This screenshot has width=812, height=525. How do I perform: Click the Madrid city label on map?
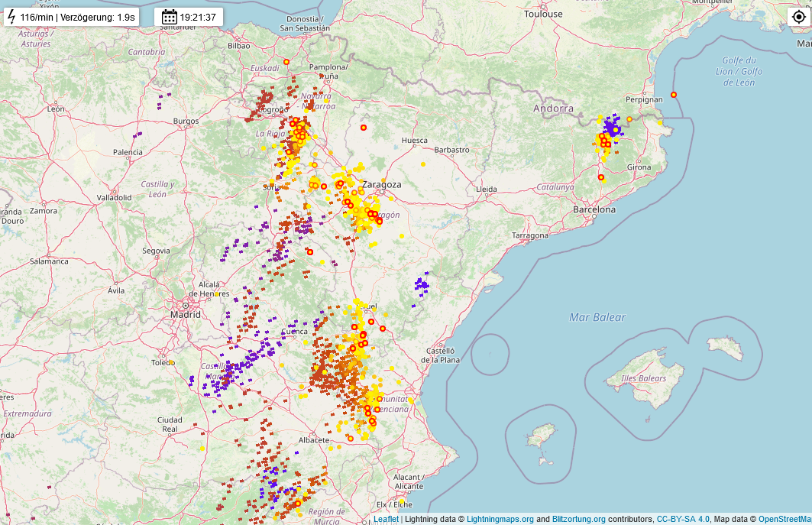click(x=185, y=314)
